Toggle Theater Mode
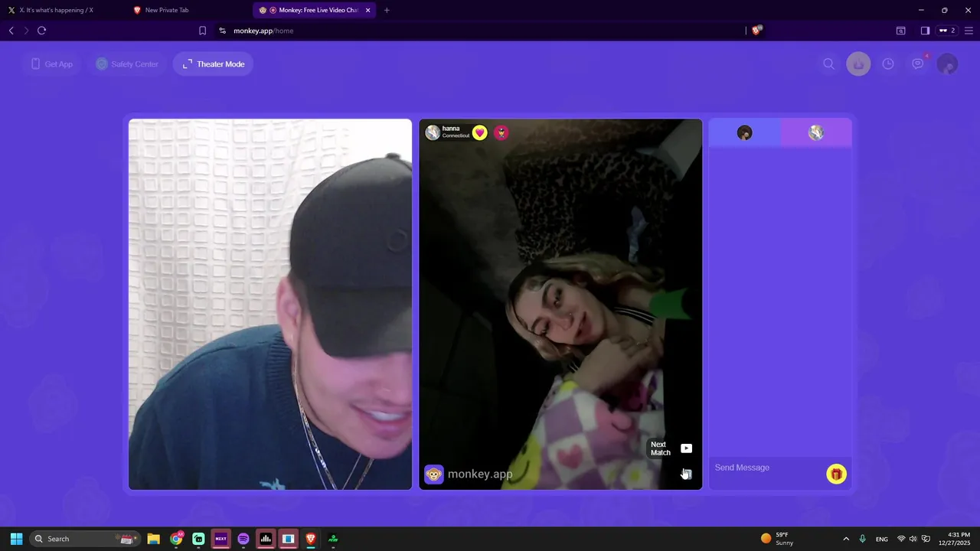Image resolution: width=980 pixels, height=551 pixels. click(x=214, y=64)
